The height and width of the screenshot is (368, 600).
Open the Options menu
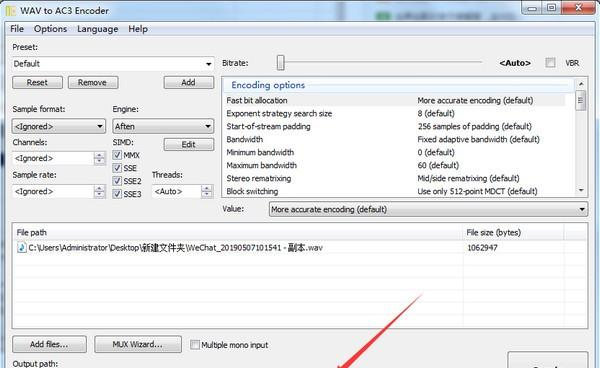[x=51, y=29]
